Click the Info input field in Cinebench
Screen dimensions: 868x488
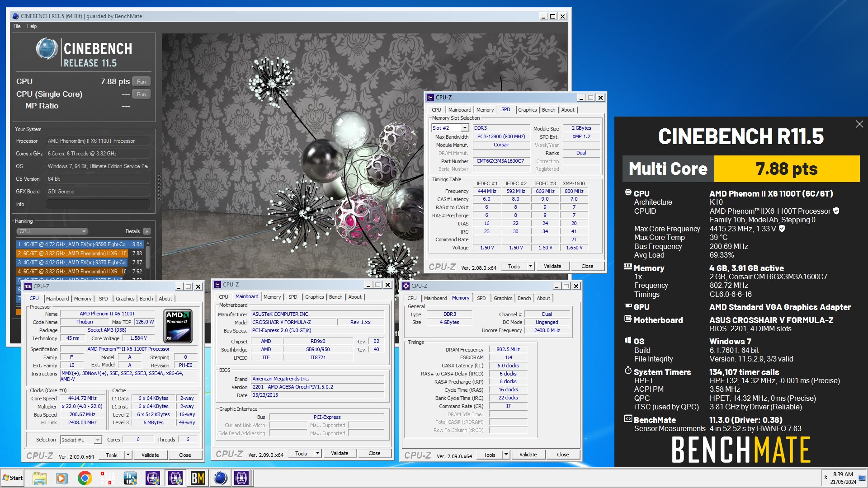(x=98, y=204)
